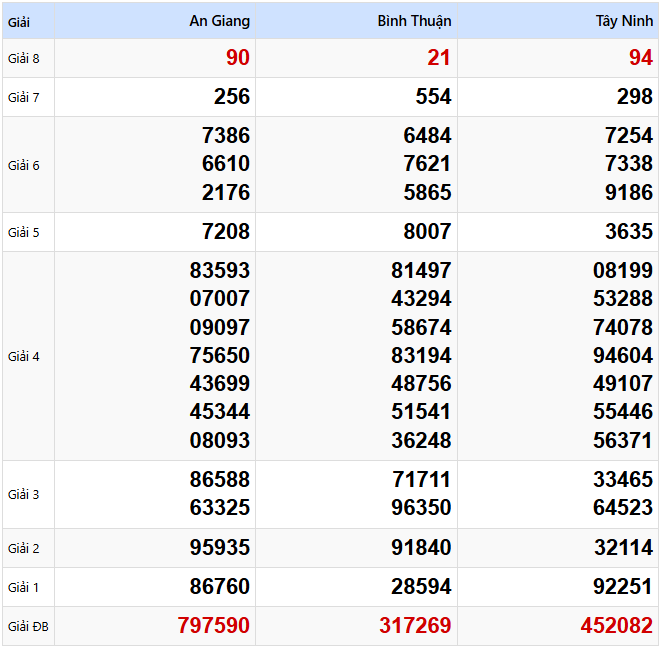The image size is (661, 649).
Task: Click Bình Thuận Giải 3 number 71711
Action: click(421, 480)
